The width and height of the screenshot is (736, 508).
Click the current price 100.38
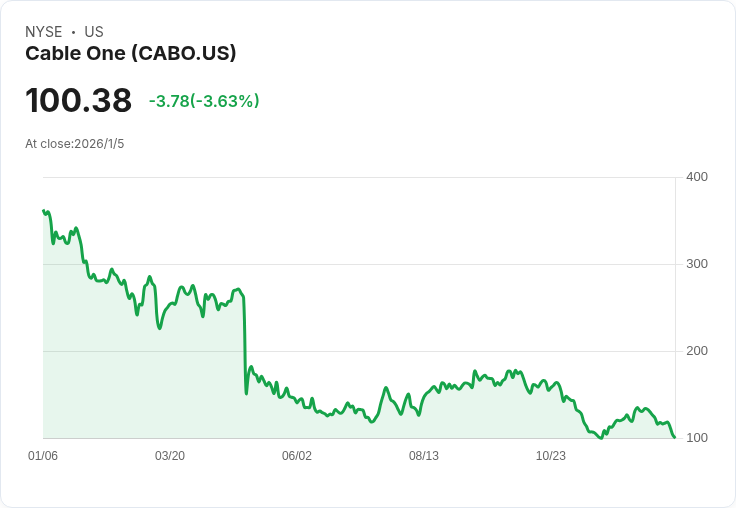click(78, 101)
